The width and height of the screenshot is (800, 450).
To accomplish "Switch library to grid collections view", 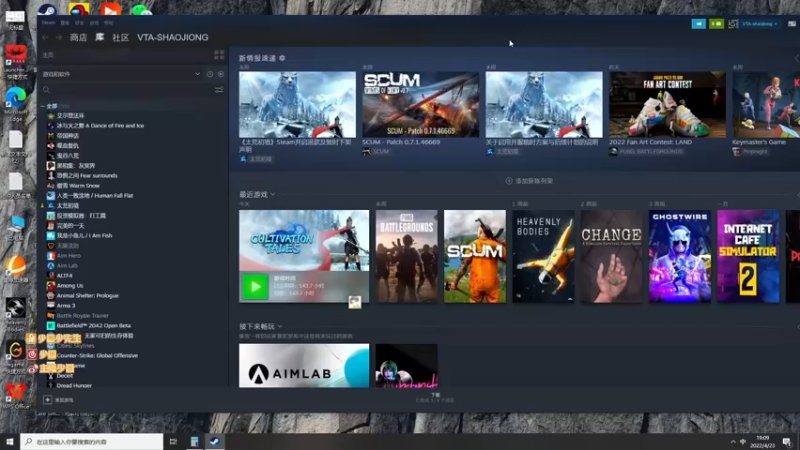I will click(x=219, y=55).
